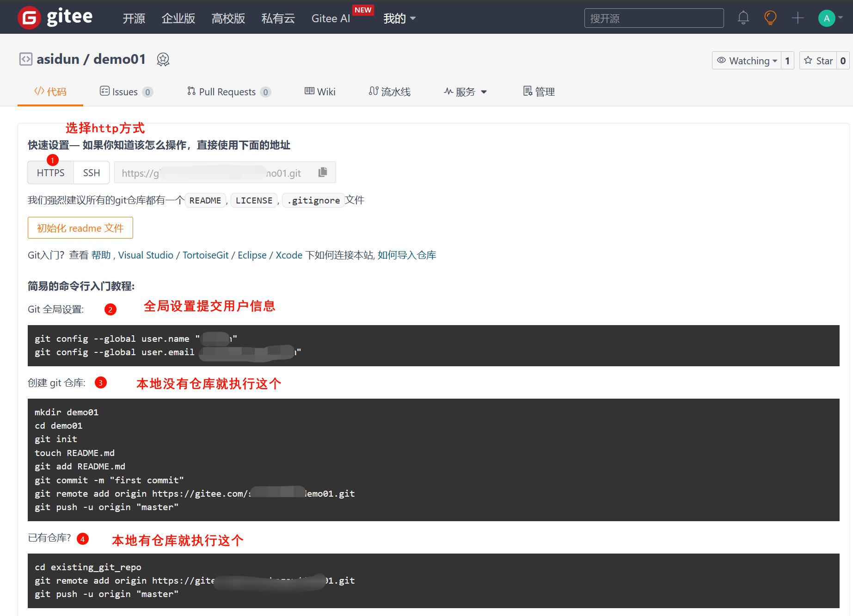This screenshot has width=853, height=616.
Task: Open the notifications bell icon
Action: [743, 18]
